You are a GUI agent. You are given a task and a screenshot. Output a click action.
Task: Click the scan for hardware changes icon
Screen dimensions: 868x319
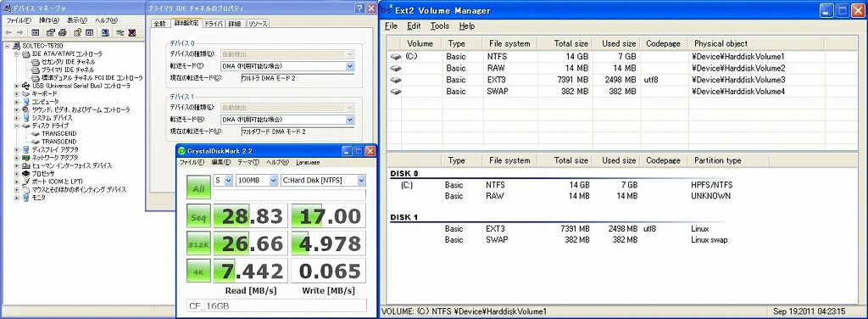pos(104,33)
